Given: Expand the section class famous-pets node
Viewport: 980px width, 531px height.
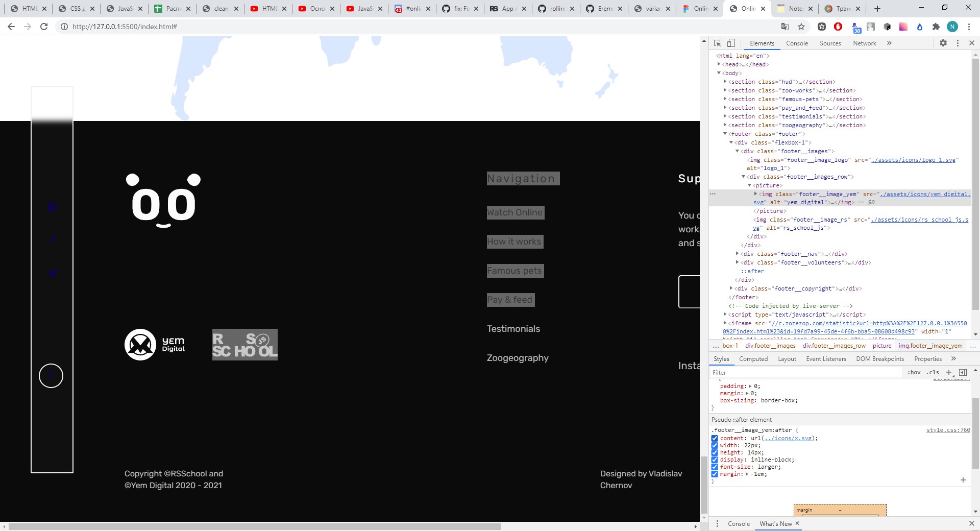Looking at the screenshot, I should pos(725,99).
